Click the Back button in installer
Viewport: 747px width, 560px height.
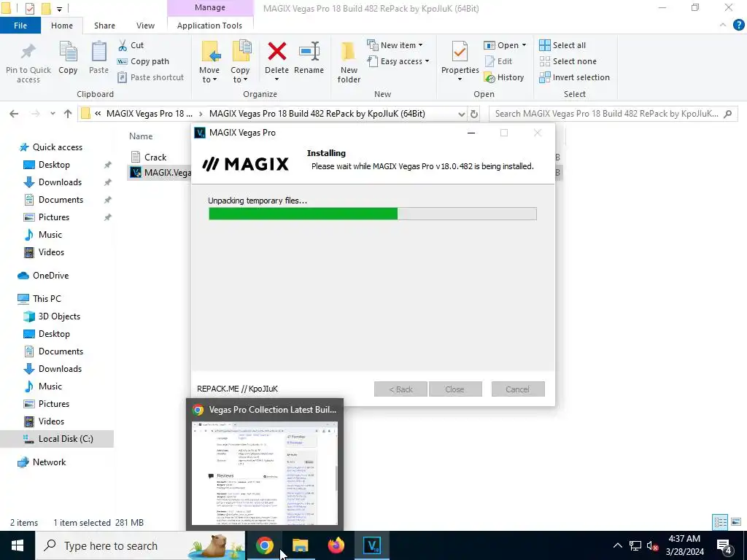400,389
